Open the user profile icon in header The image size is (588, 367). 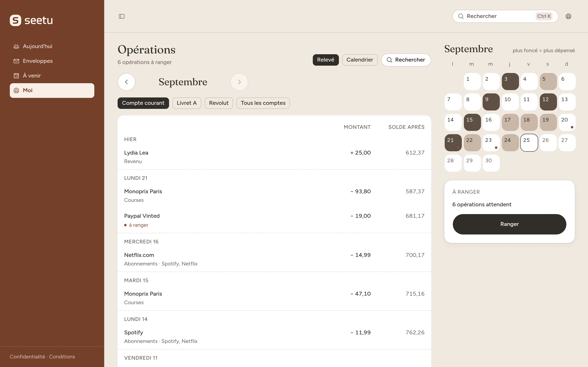point(568,16)
